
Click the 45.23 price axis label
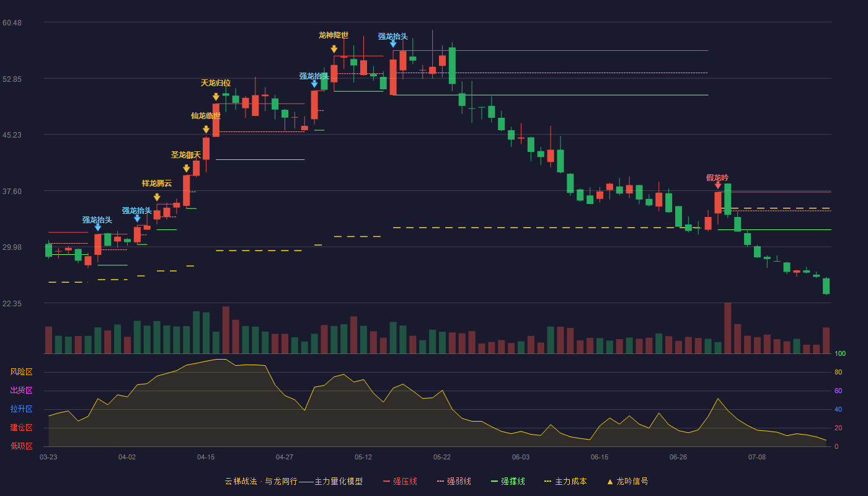point(12,135)
